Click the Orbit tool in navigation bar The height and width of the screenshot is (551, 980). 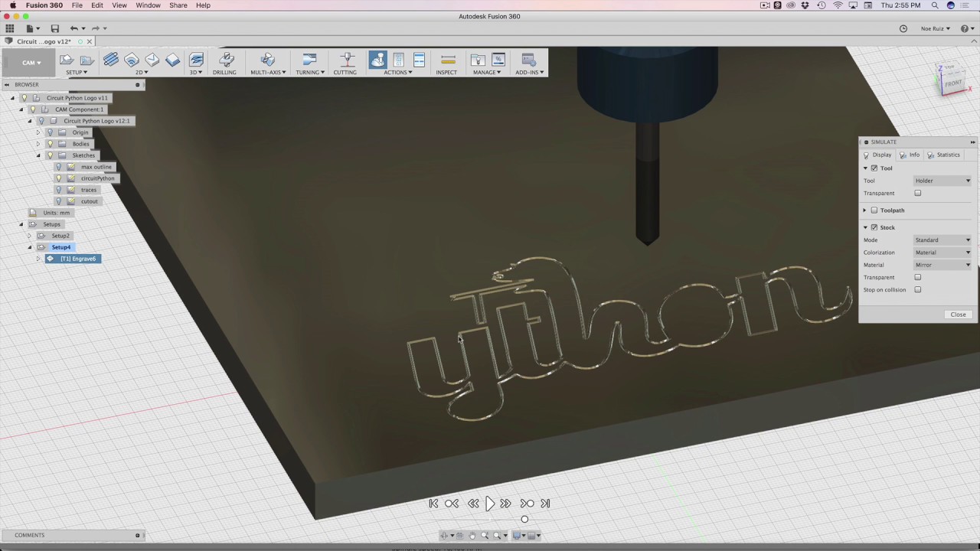point(445,536)
